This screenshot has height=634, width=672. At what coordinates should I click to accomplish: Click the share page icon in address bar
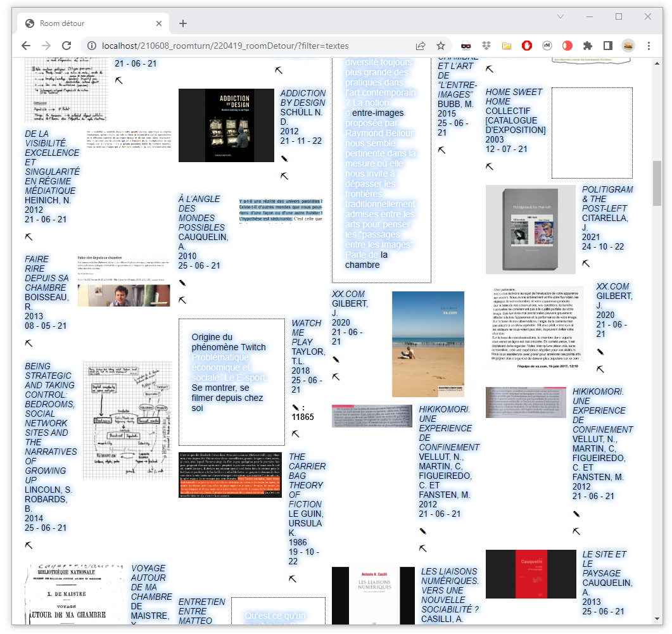click(421, 46)
